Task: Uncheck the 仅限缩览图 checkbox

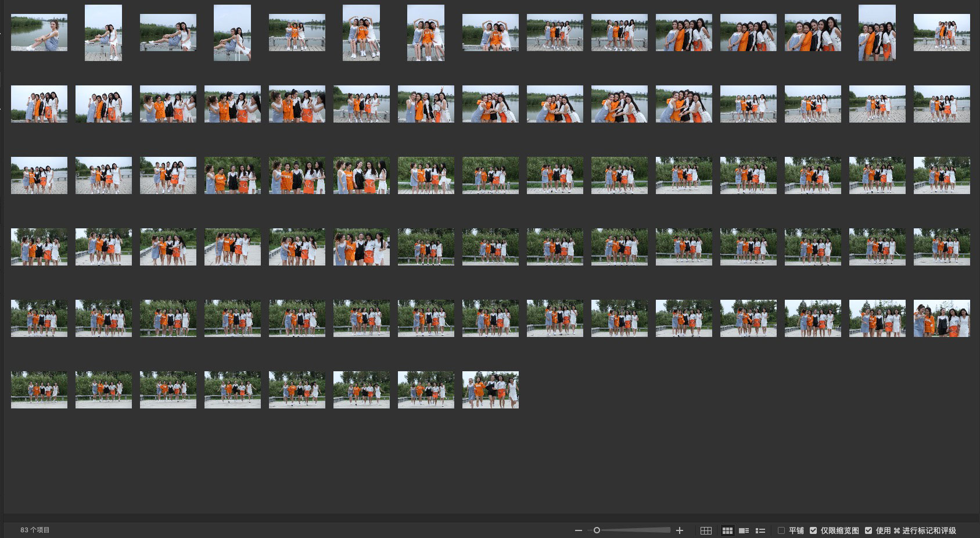Action: 813,530
